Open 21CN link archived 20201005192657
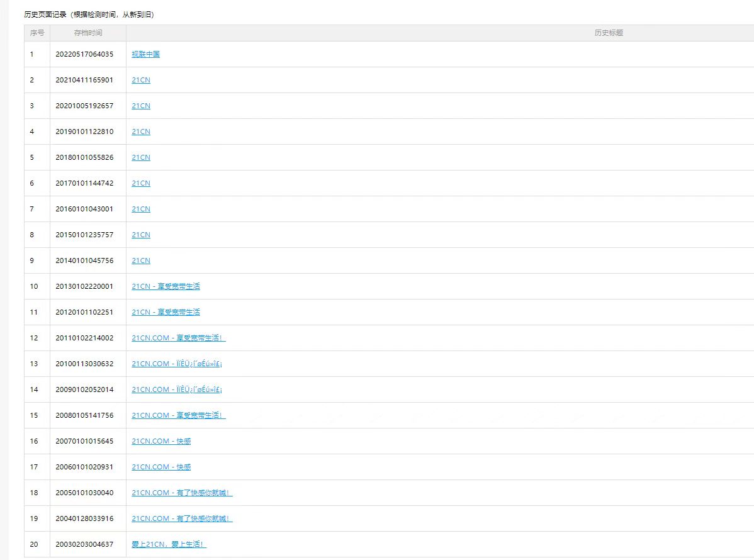 coord(141,106)
